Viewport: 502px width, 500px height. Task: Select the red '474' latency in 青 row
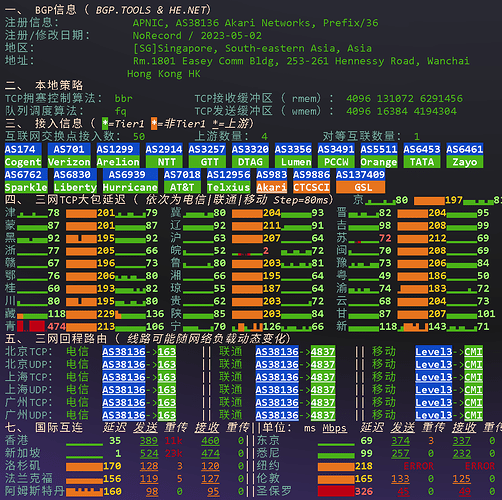pyautogui.click(x=56, y=326)
